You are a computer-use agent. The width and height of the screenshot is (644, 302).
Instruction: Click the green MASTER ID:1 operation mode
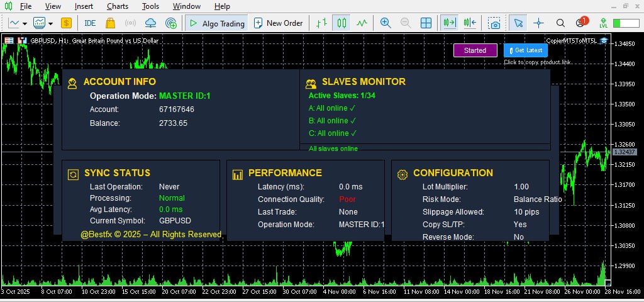pyautogui.click(x=185, y=96)
